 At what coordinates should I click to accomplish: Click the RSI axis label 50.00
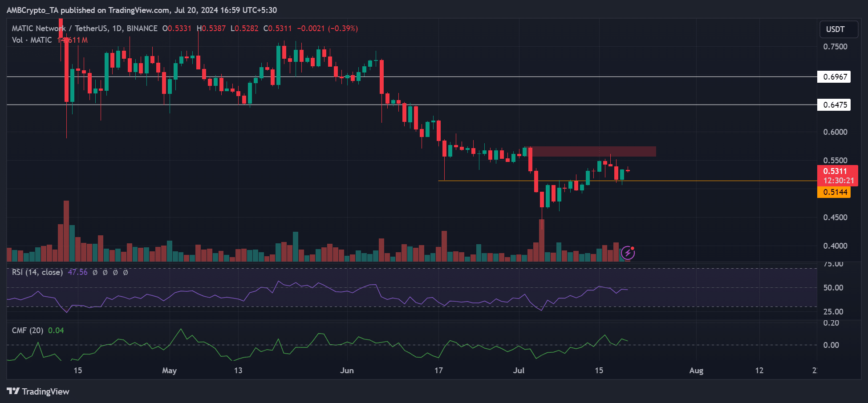(833, 288)
